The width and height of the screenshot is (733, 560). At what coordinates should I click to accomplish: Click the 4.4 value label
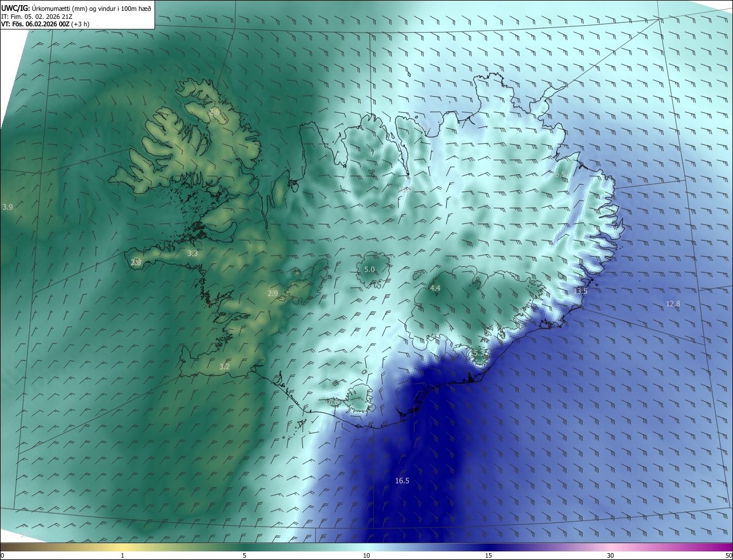(x=435, y=288)
